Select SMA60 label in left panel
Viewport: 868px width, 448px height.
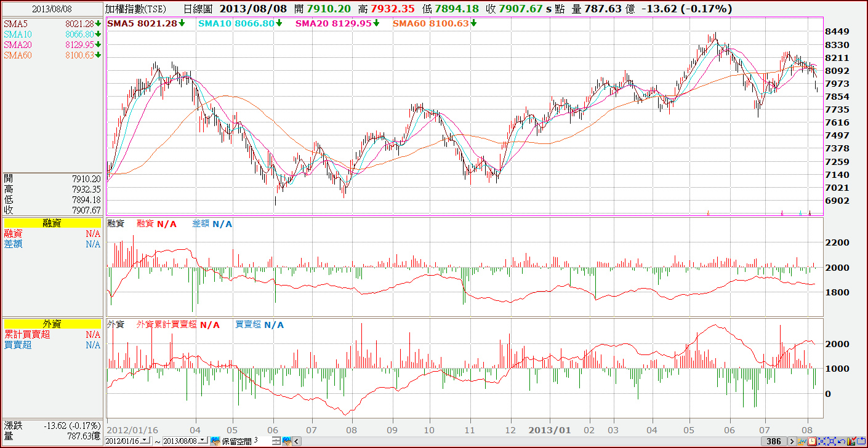pyautogui.click(x=17, y=55)
